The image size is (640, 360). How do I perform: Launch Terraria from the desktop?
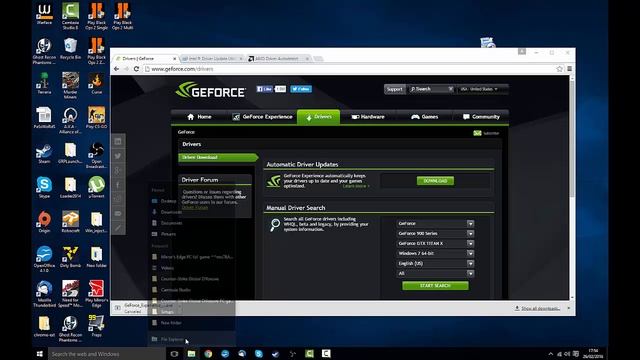click(x=44, y=83)
